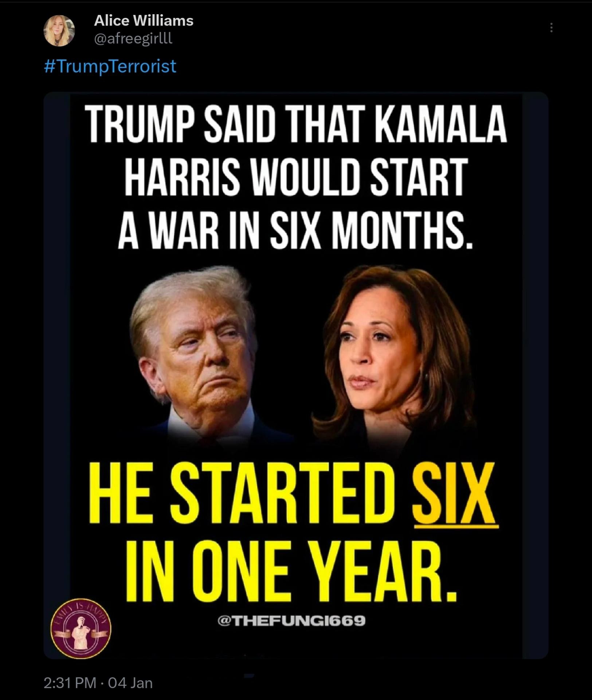Open the three-dot more options menu
This screenshot has height=700, width=592.
click(x=551, y=27)
